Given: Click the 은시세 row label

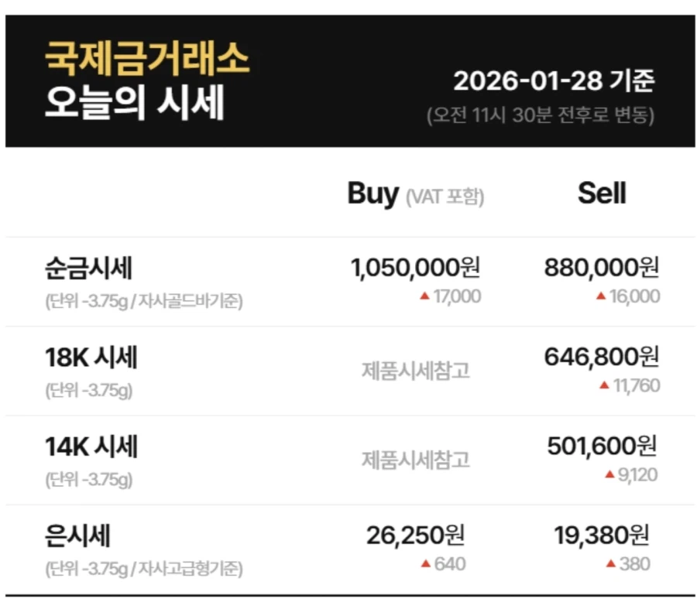Looking at the screenshot, I should 78,536.
